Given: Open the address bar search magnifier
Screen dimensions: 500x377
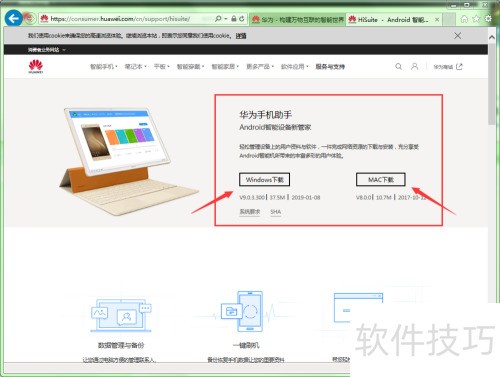Looking at the screenshot, I should tap(218, 19).
